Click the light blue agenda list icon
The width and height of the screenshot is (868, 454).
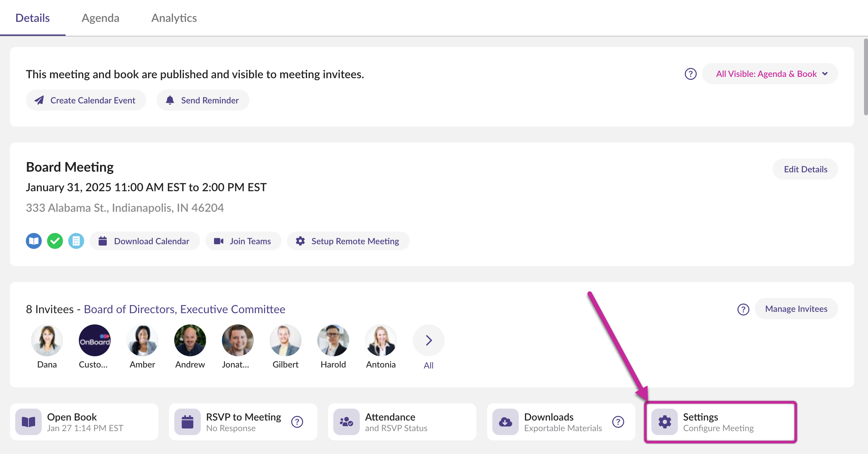point(76,241)
